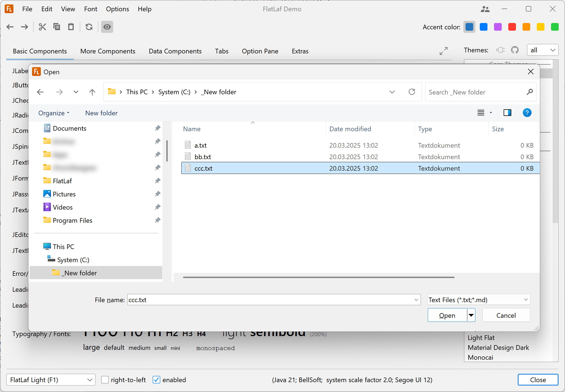Click the Paste clipboard icon

[71, 27]
